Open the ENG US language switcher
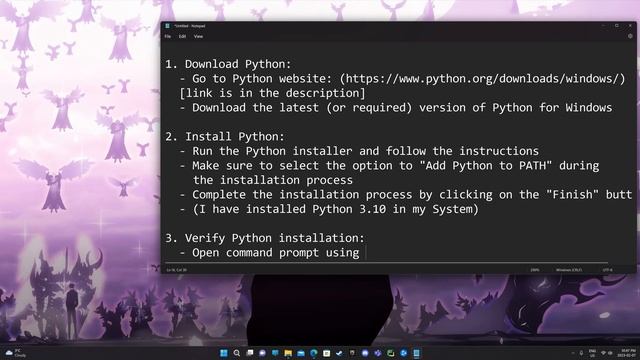 coord(592,353)
